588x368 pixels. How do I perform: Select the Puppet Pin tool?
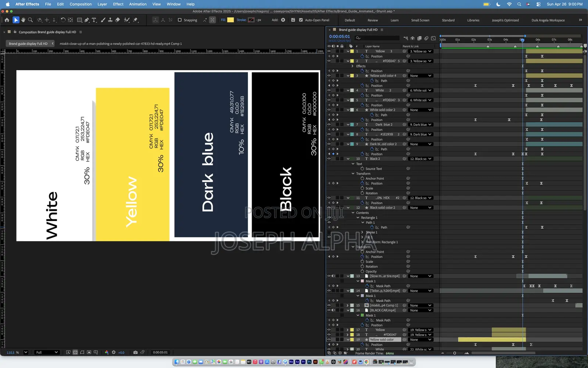tap(135, 20)
